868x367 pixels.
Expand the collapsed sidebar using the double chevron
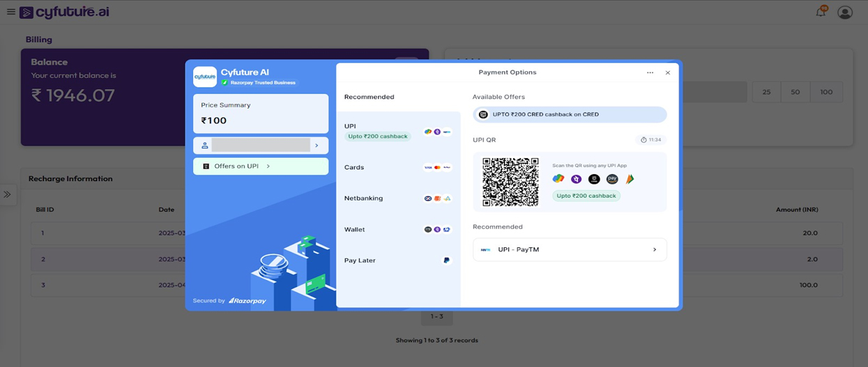(x=7, y=194)
